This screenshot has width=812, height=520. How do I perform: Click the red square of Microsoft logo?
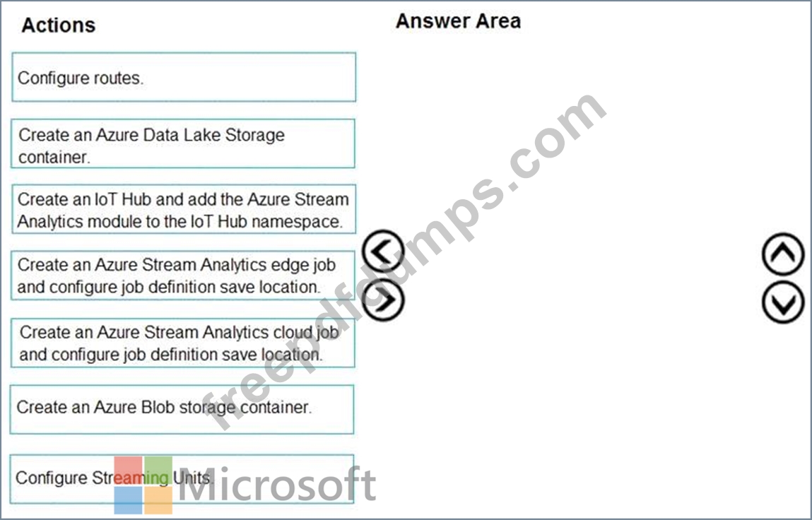pos(128,471)
